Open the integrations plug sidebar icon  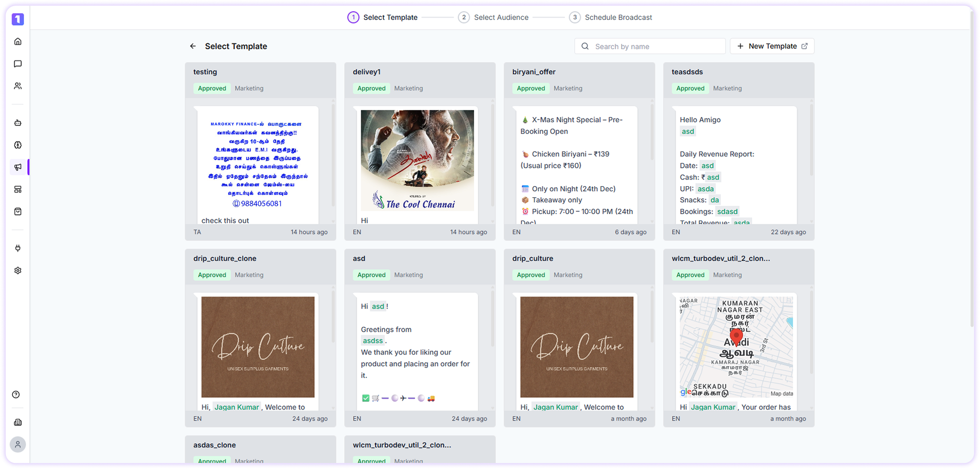pos(18,248)
